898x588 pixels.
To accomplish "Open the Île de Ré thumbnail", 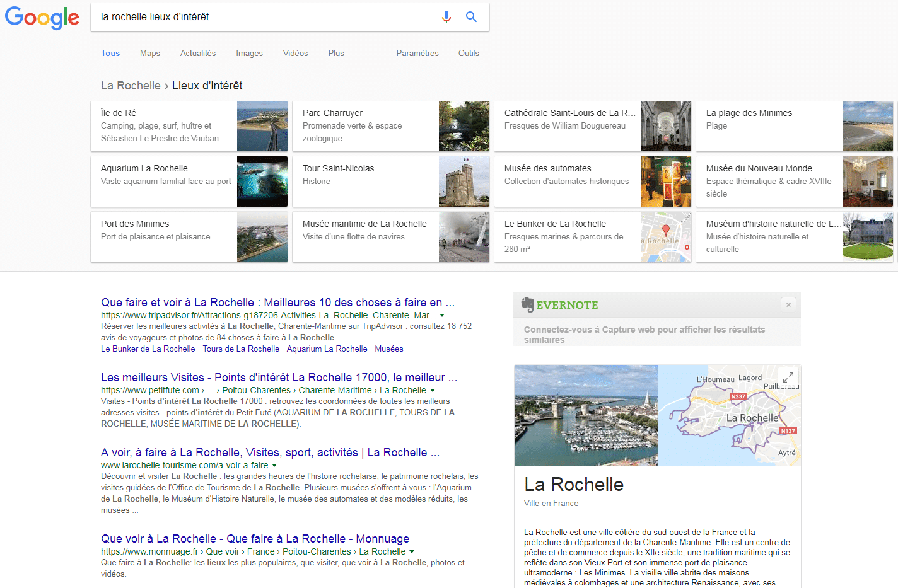I will [x=262, y=126].
